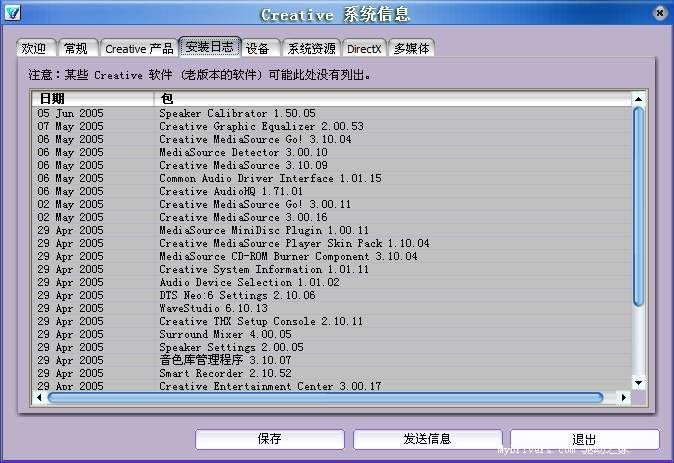Select Creative MediaSource 3.00.16 row
The width and height of the screenshot is (674, 463).
coord(332,218)
